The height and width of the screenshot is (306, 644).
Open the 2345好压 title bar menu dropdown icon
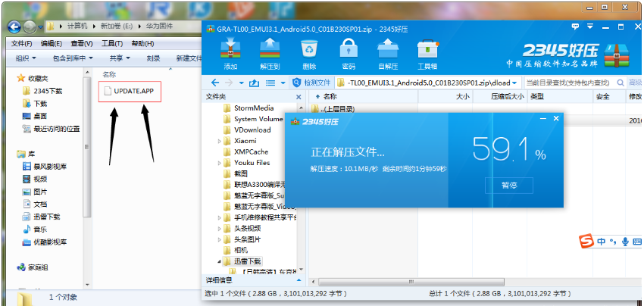pos(589,27)
